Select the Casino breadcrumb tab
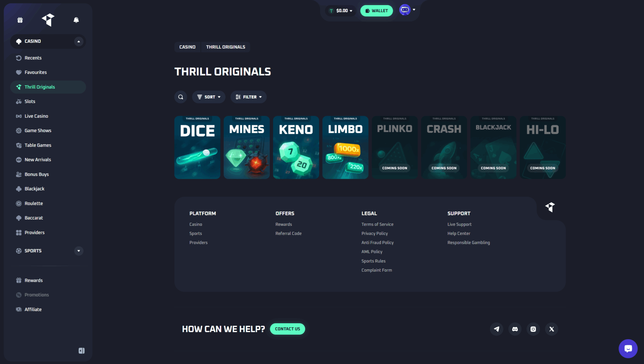 click(187, 47)
